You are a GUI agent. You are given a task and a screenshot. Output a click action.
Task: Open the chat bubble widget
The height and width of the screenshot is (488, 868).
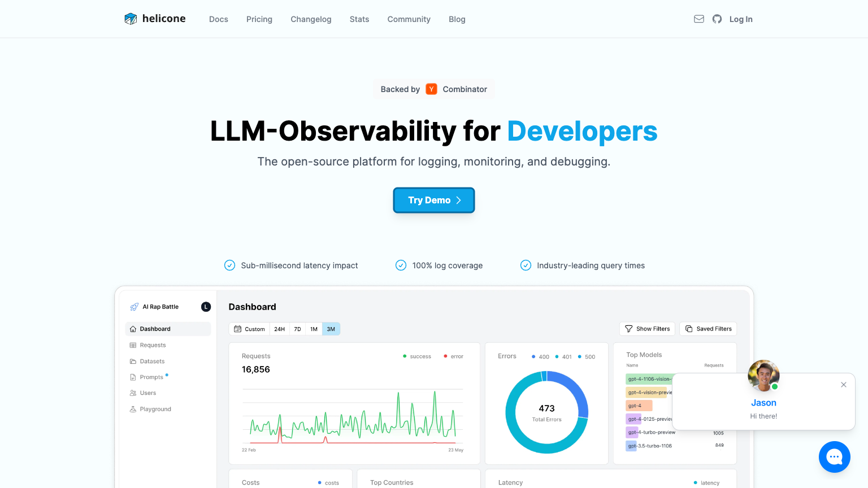coord(834,457)
